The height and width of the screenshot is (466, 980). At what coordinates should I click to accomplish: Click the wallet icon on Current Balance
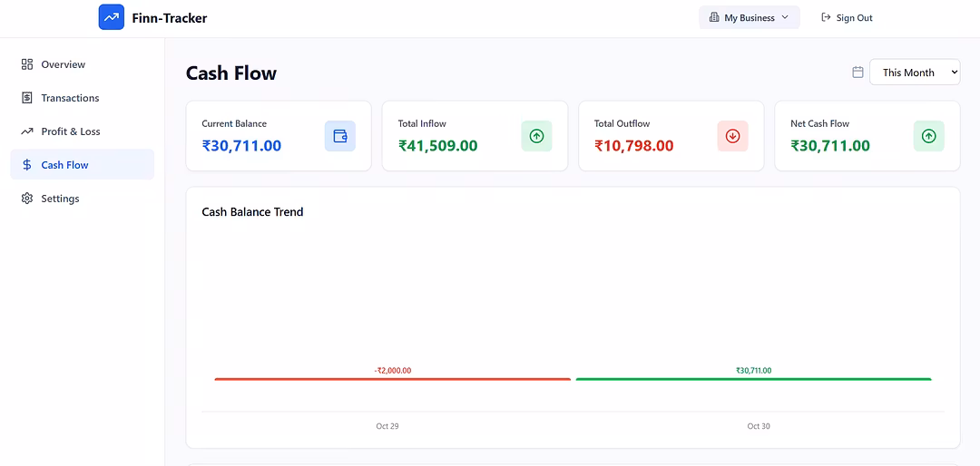340,136
